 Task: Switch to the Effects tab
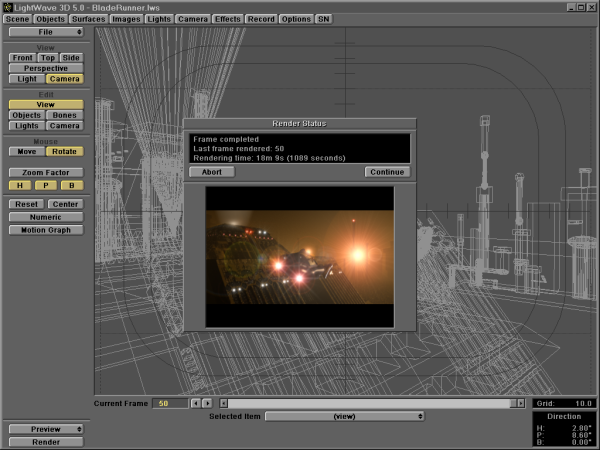tap(227, 19)
